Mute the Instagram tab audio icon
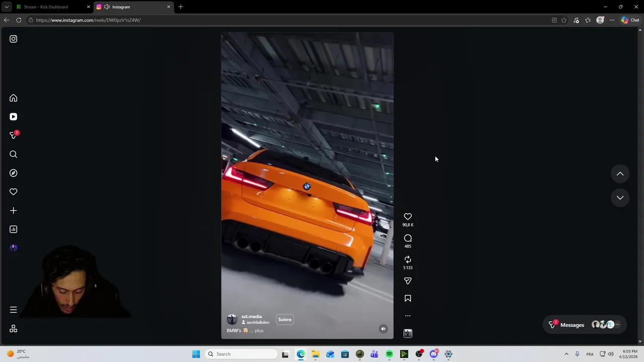The height and width of the screenshot is (362, 644). pos(107,7)
